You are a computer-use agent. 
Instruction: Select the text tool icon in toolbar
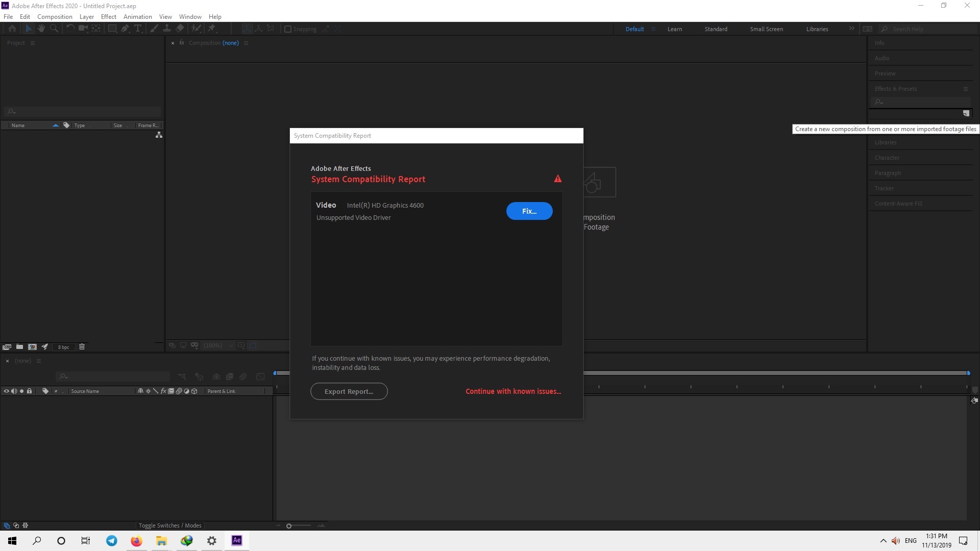click(x=139, y=28)
